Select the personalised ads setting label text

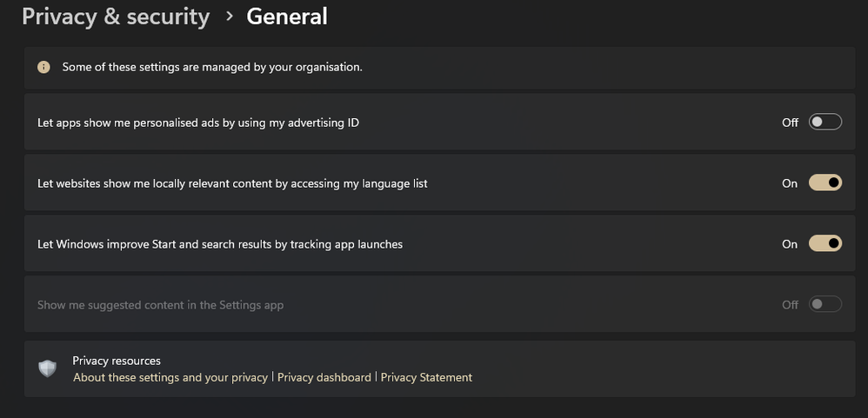point(198,123)
